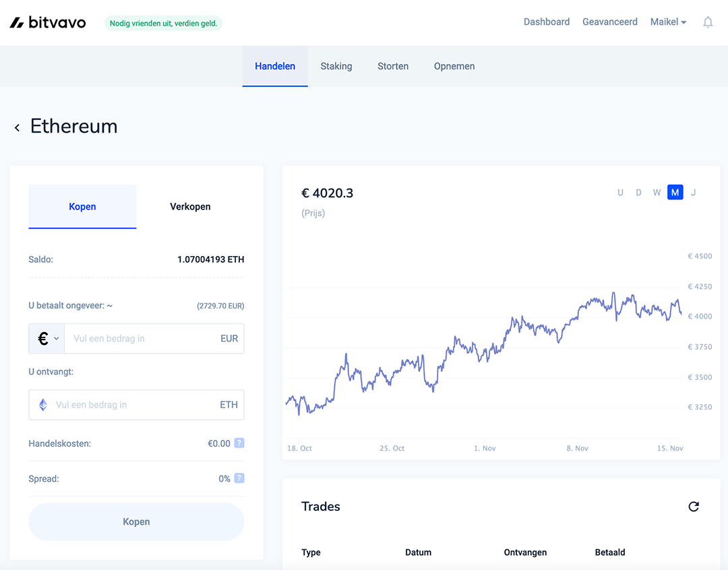Select the weekly (W) chart range
The image size is (728, 570).
click(x=657, y=193)
